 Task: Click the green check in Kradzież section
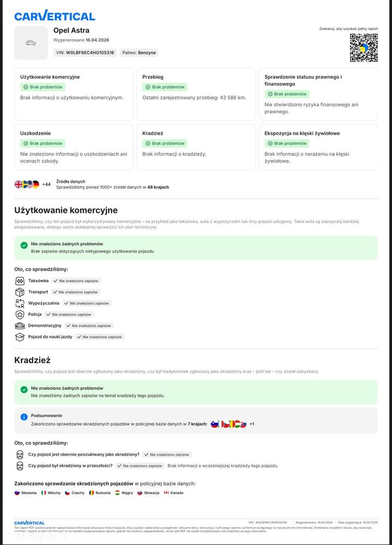(24, 390)
